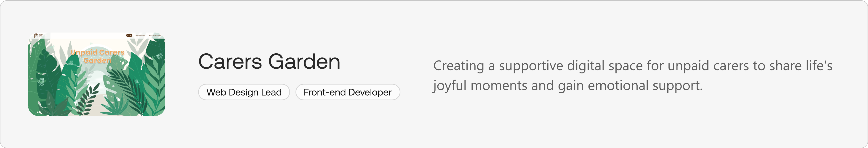Image resolution: width=868 pixels, height=148 pixels.
Task: Click the word Garden in the large title
Action: coord(304,62)
